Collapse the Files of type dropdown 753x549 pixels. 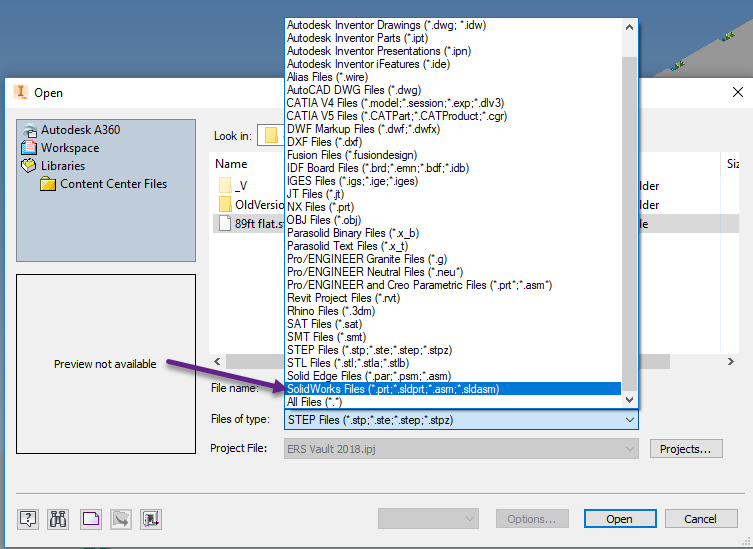630,420
